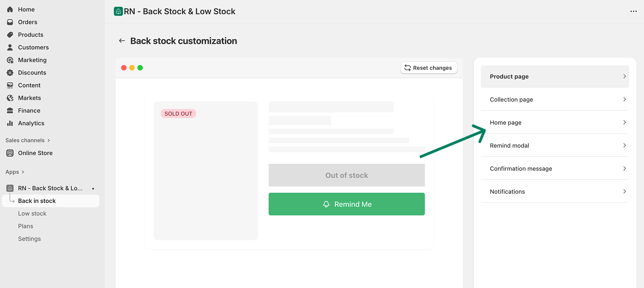The height and width of the screenshot is (288, 644).
Task: Click the Customers person icon
Action: pos(10,47)
